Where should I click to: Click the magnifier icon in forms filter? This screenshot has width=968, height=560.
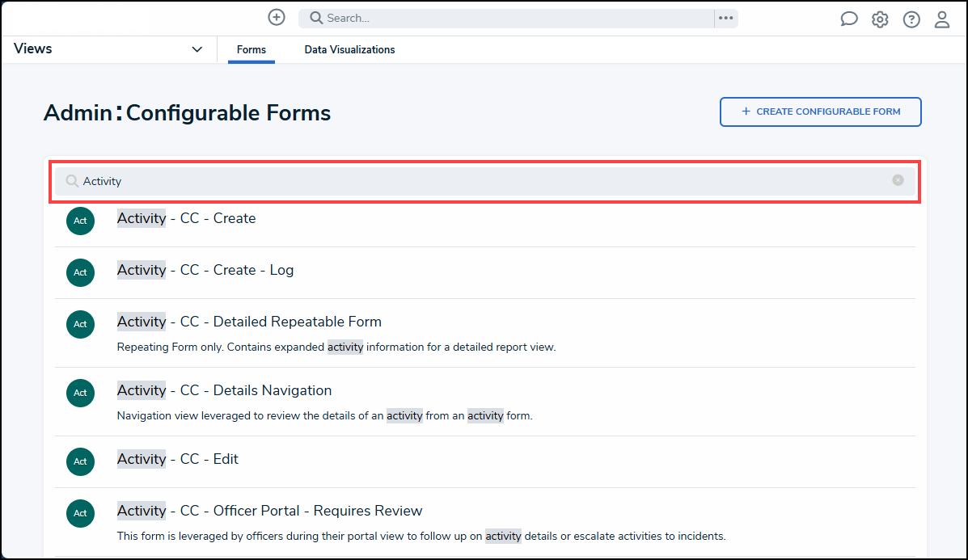click(72, 181)
